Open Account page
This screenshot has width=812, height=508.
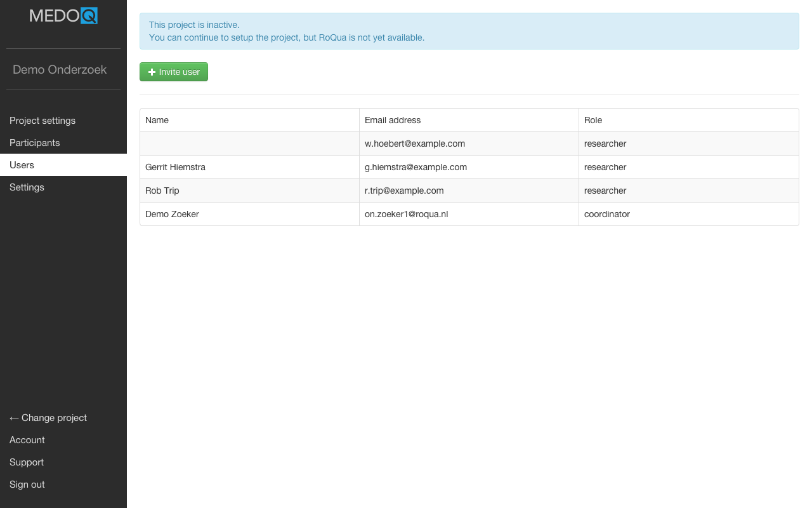27,440
